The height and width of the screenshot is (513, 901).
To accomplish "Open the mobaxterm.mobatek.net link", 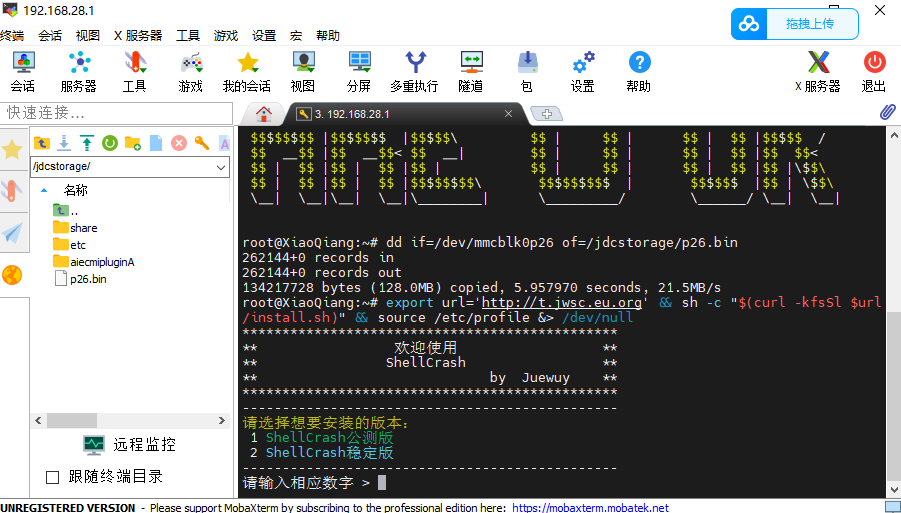I will (590, 507).
